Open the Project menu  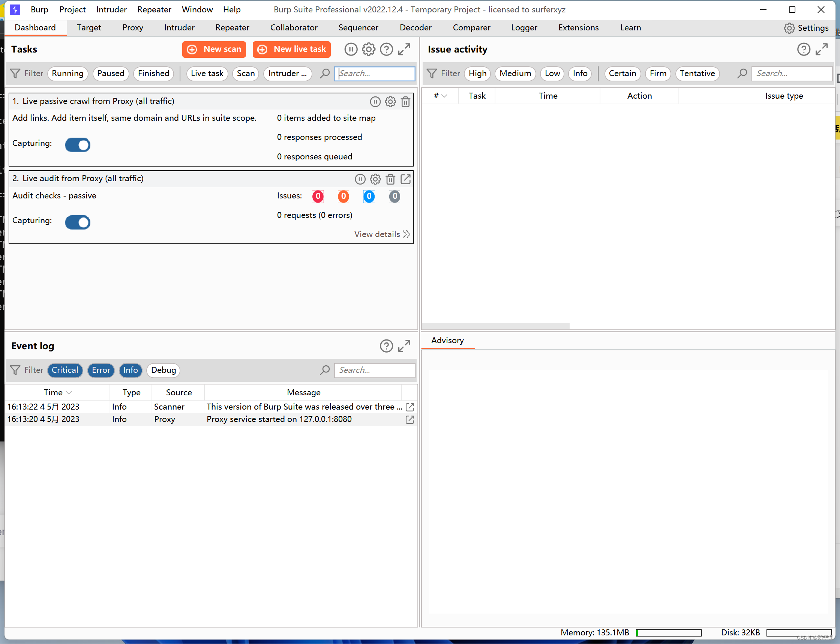[72, 9]
